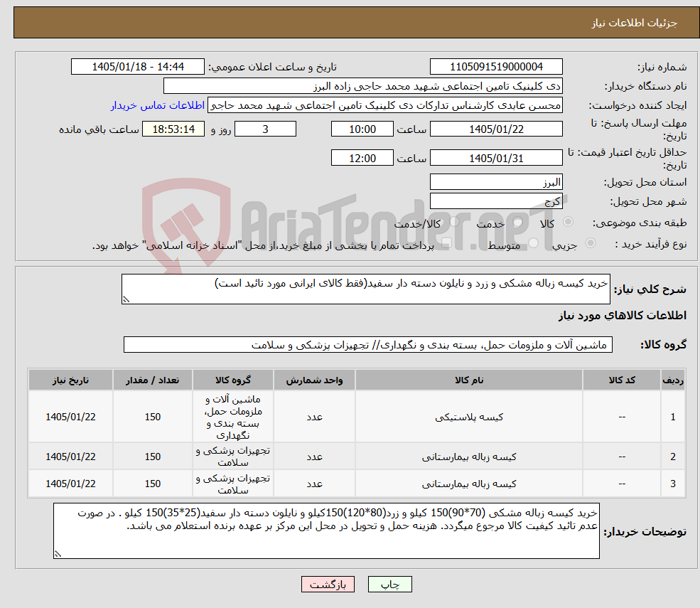Click the announcement date field 1405/01/18 - 14:44
Image resolution: width=700 pixels, height=608 pixels.
pyautogui.click(x=137, y=67)
